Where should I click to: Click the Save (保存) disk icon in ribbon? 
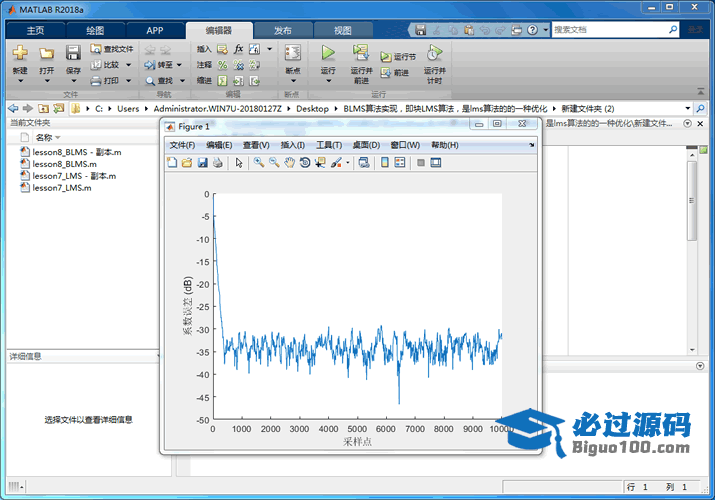(73, 53)
